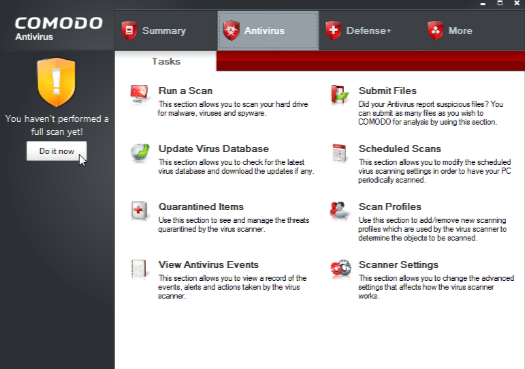Open the Scan Profiles link
This screenshot has height=369, width=525.
tap(390, 207)
